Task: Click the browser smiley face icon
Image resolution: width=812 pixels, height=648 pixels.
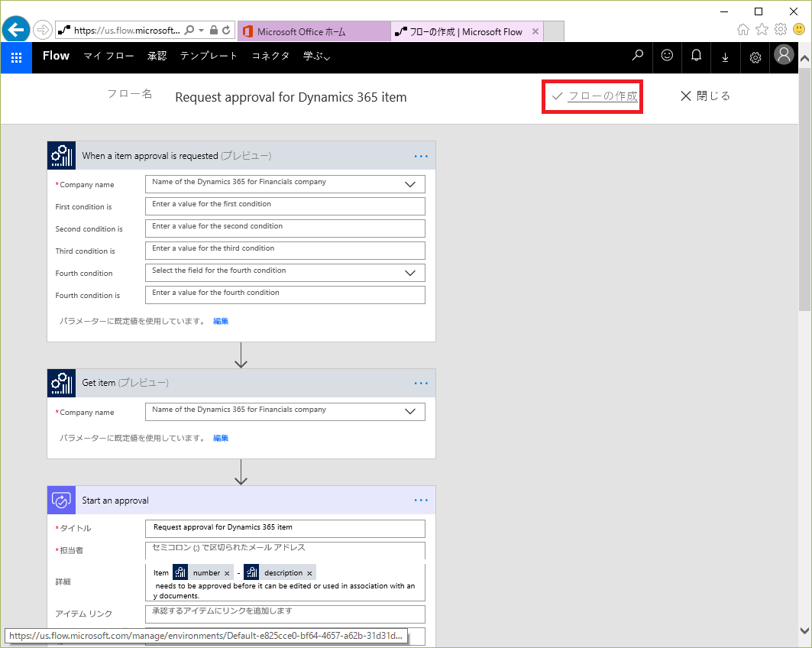Action: point(799,30)
